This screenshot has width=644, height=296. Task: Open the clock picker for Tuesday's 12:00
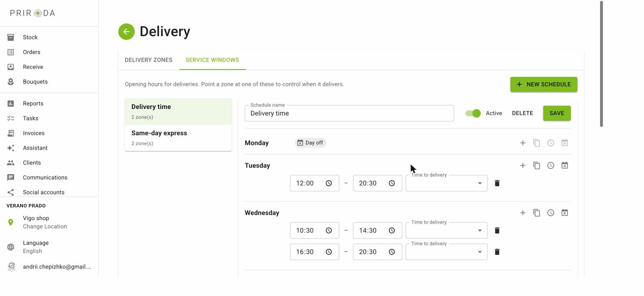point(329,183)
